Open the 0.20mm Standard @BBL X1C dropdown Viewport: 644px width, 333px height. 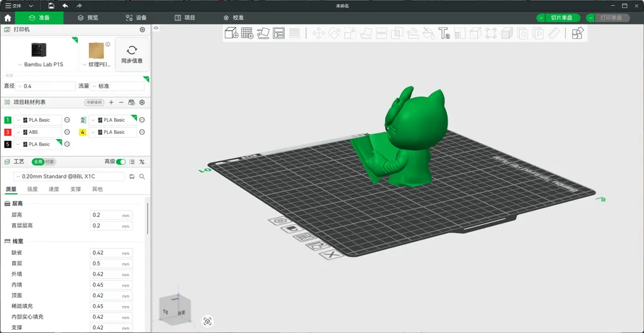click(69, 176)
